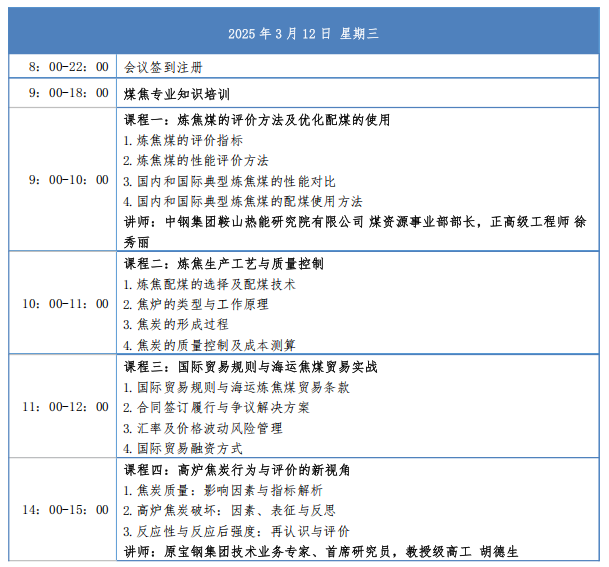Screen dimensions: 609x567
Task: Click the line '1. 炼焦配煤的选择及配煤技术'
Action: (209, 284)
